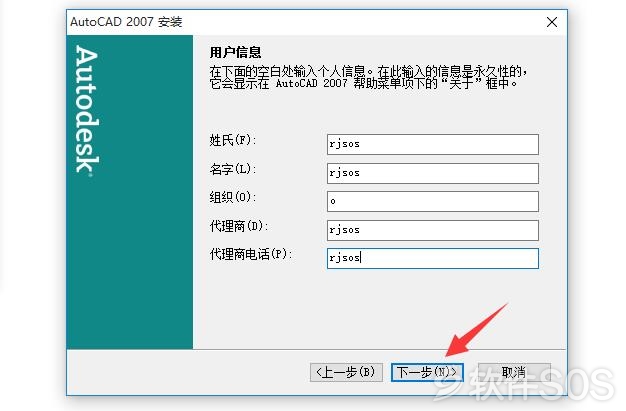Click the 代理商电话(P): label
The image size is (626, 411).
tap(251, 254)
